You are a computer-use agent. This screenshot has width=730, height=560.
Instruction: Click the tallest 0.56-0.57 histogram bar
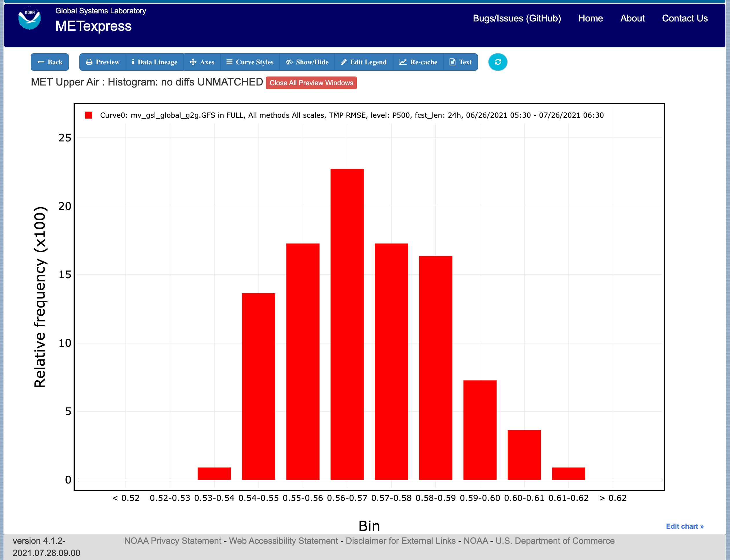(x=347, y=323)
